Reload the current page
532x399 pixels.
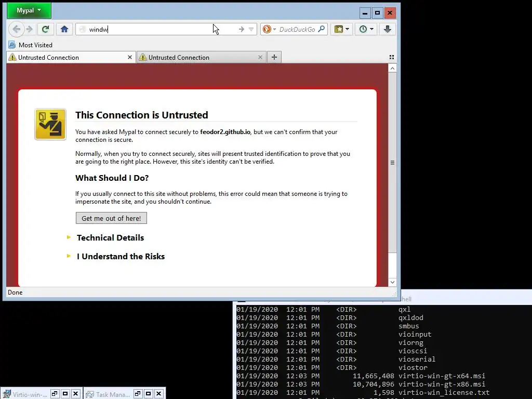(45, 29)
